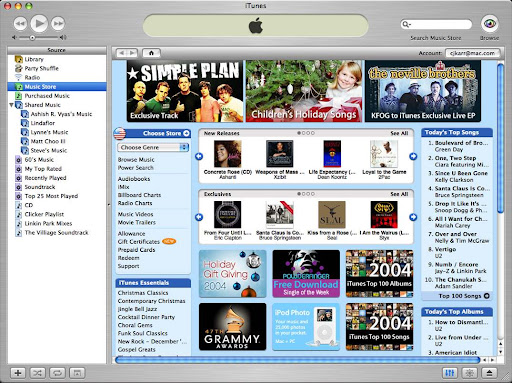This screenshot has width=512, height=383.
Task: Navigate forward in the Music Store
Action: (x=132, y=53)
